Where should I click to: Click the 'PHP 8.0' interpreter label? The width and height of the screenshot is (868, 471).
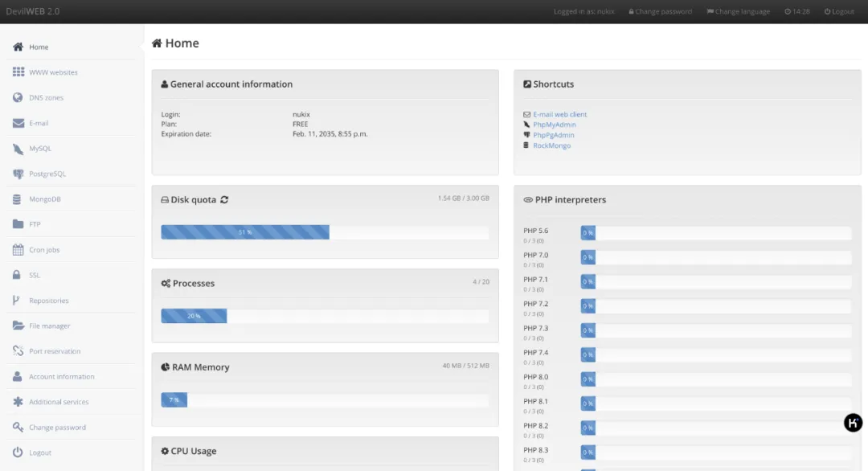535,377
